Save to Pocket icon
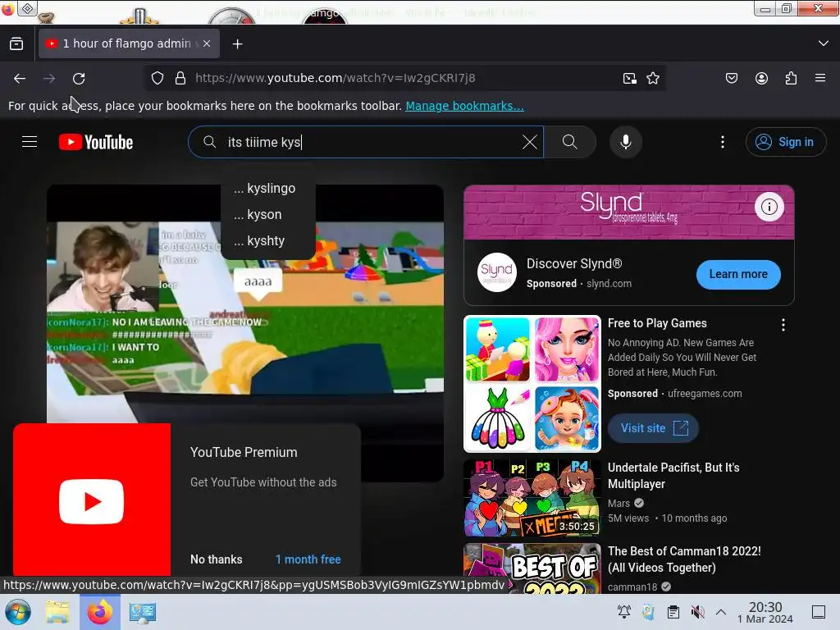The width and height of the screenshot is (840, 630). pos(732,78)
